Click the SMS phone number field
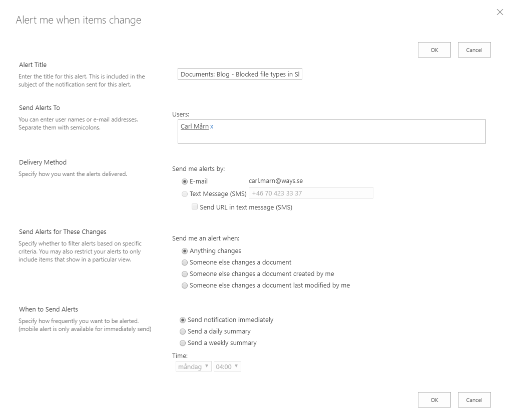 [x=310, y=193]
